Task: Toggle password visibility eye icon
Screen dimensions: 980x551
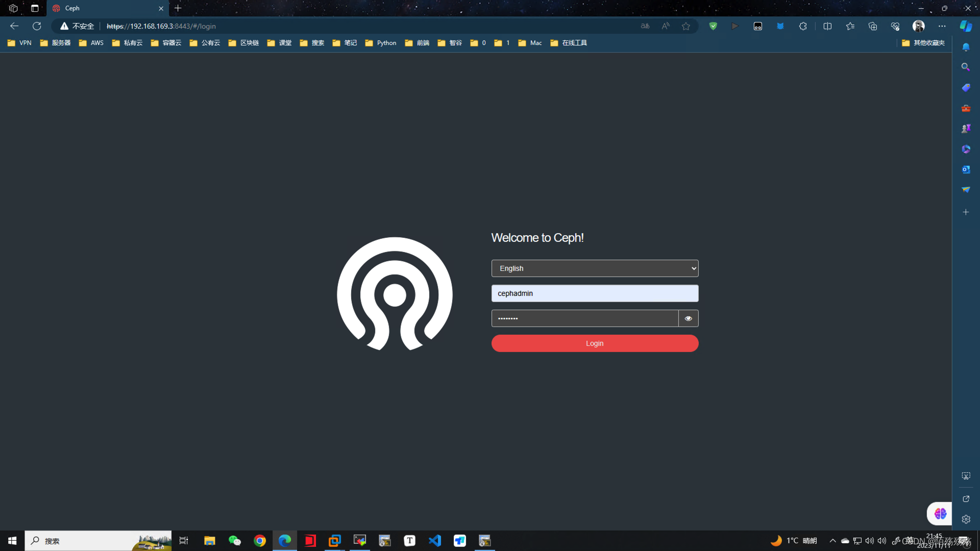Action: click(688, 318)
